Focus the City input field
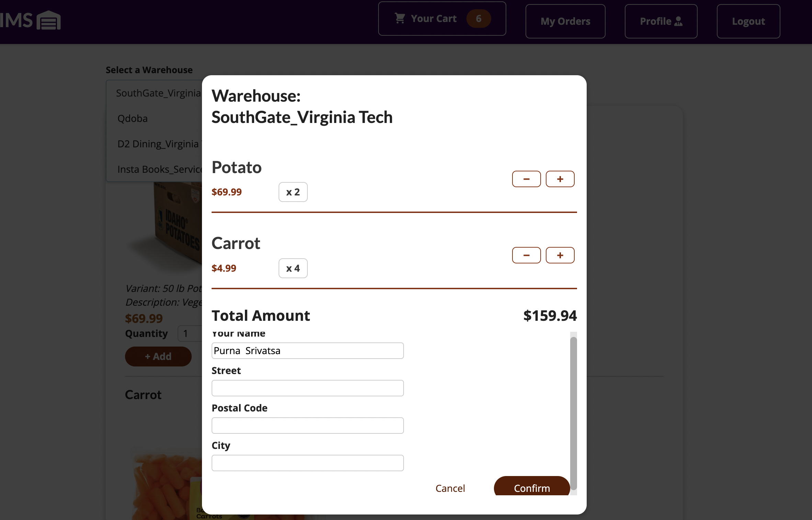The image size is (812, 520). [307, 463]
